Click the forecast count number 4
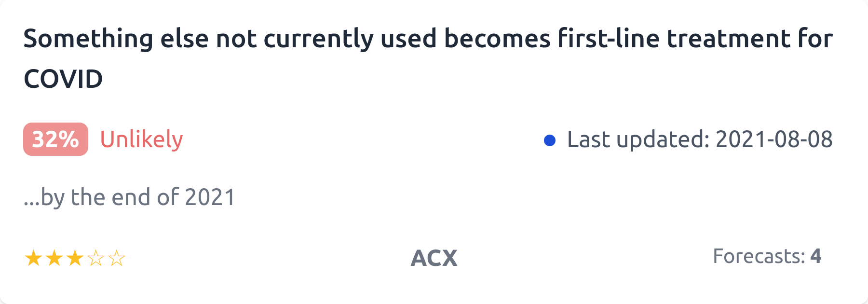The height and width of the screenshot is (304, 868). pyautogui.click(x=816, y=256)
